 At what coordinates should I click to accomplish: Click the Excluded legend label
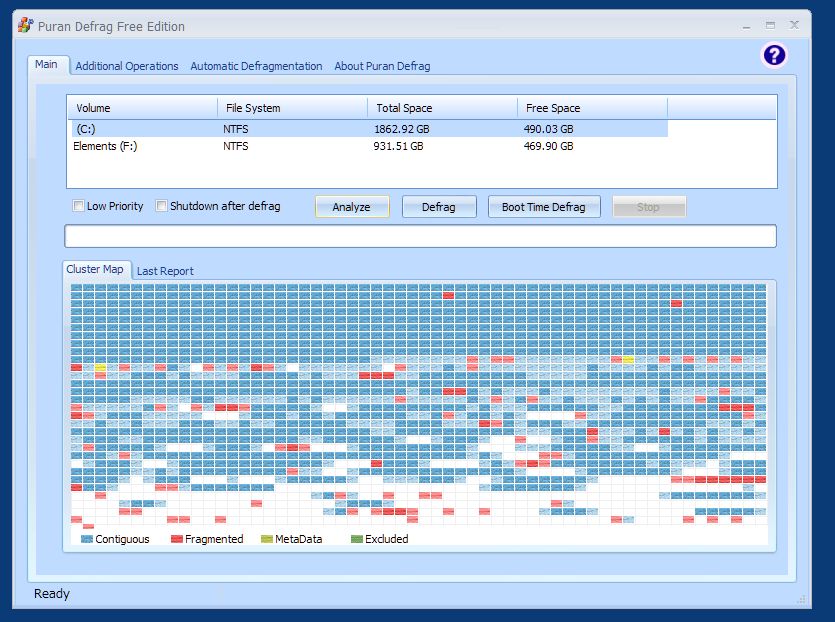point(387,539)
